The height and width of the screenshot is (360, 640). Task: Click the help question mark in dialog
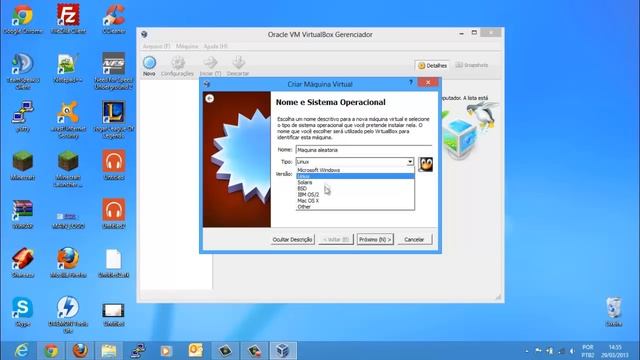pyautogui.click(x=411, y=82)
